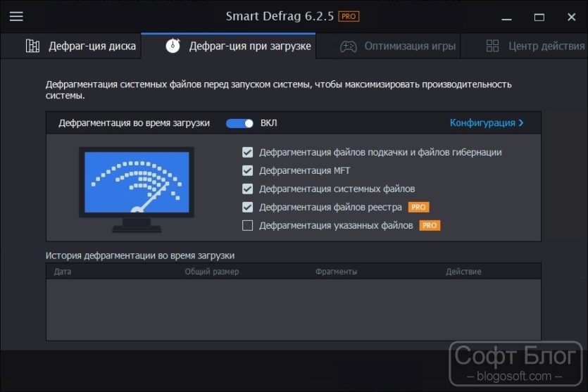The width and height of the screenshot is (588, 392).
Task: Click the Smart Defrag 6.2.5 title
Action: click(280, 16)
